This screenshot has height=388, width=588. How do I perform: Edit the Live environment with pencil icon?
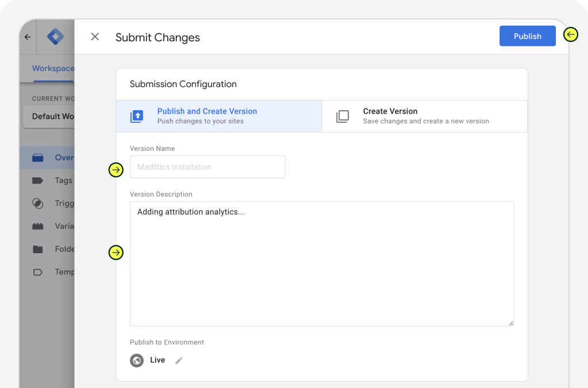click(x=179, y=360)
